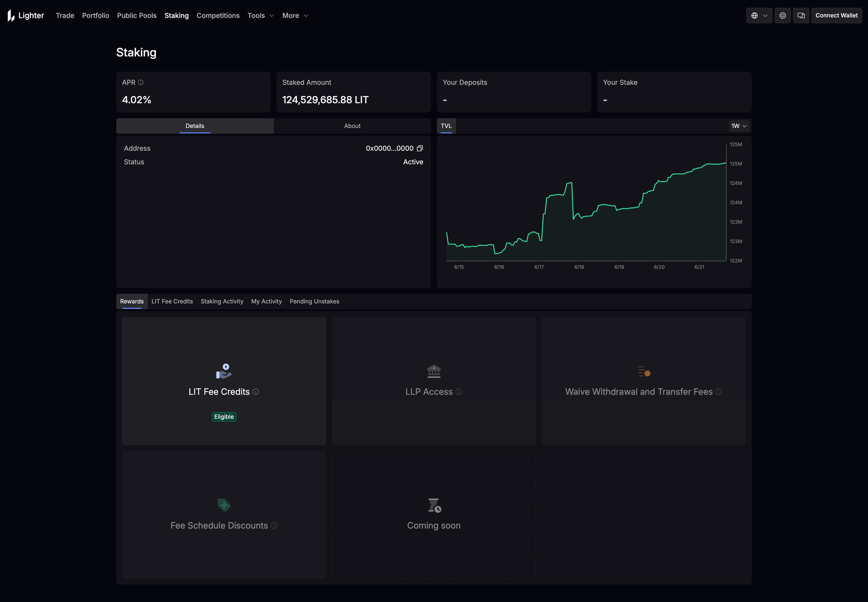The width and height of the screenshot is (868, 602).
Task: Click the Fee Schedule Discounts info icon
Action: 274,525
